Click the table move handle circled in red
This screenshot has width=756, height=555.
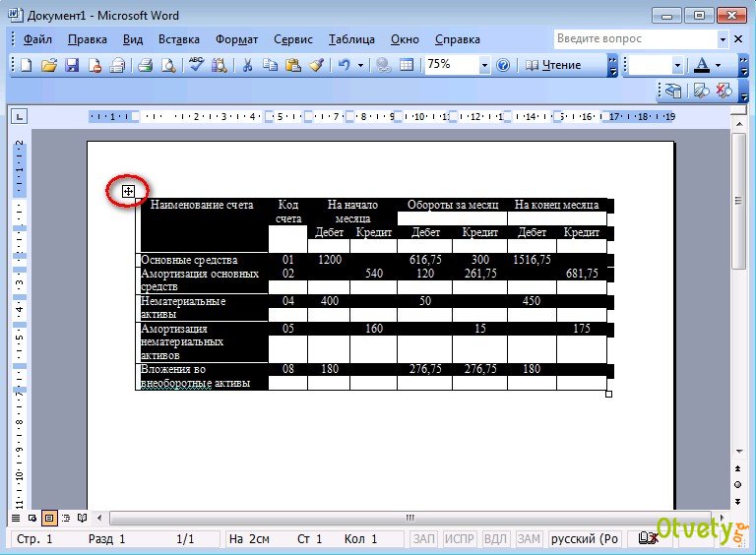pyautogui.click(x=128, y=191)
